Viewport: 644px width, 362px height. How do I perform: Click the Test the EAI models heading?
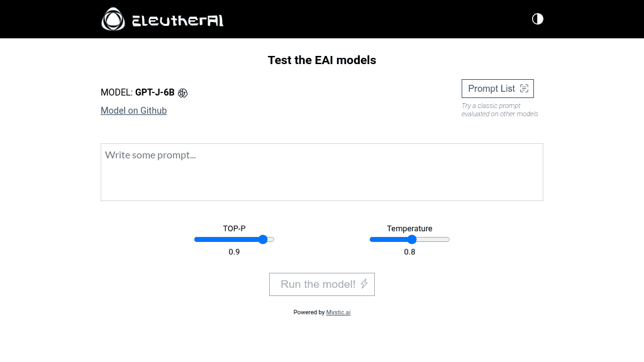click(x=321, y=60)
